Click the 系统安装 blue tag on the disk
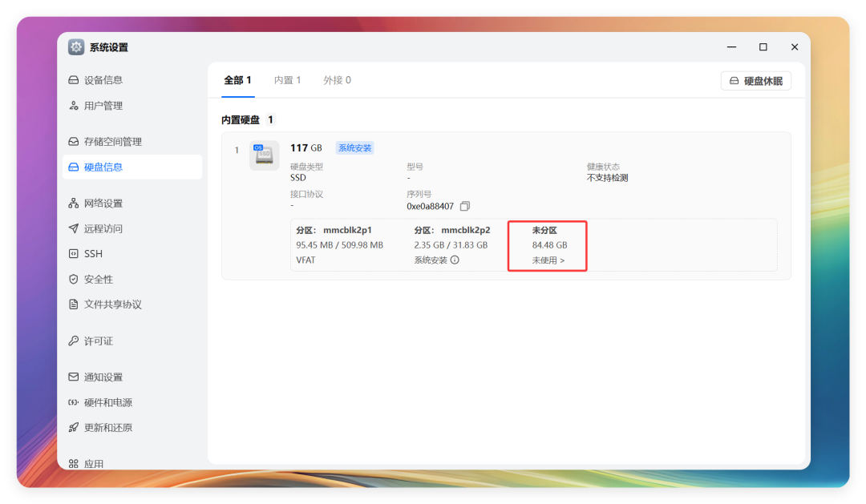 pos(354,148)
